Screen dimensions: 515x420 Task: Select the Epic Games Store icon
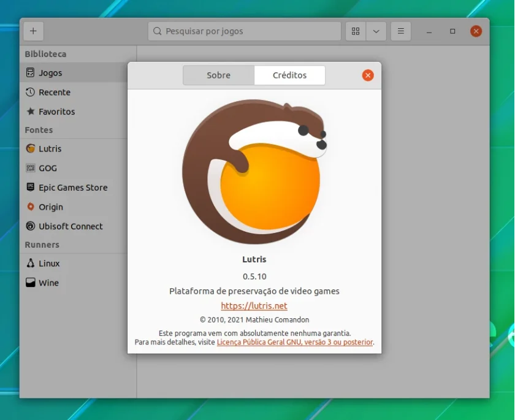30,187
